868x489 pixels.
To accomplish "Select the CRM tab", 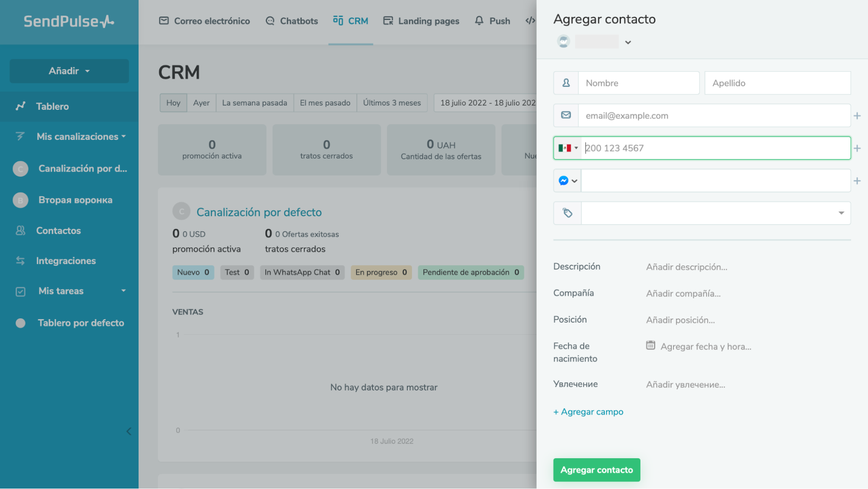I will [x=350, y=21].
